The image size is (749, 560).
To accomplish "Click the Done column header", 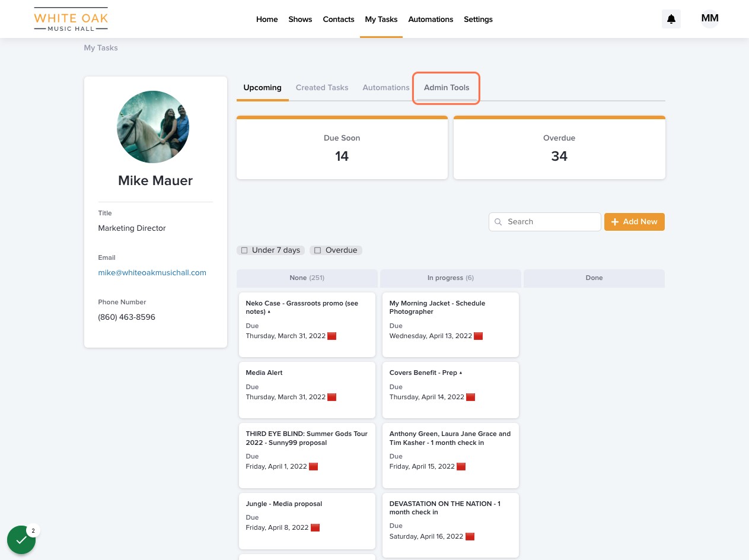I will click(594, 278).
